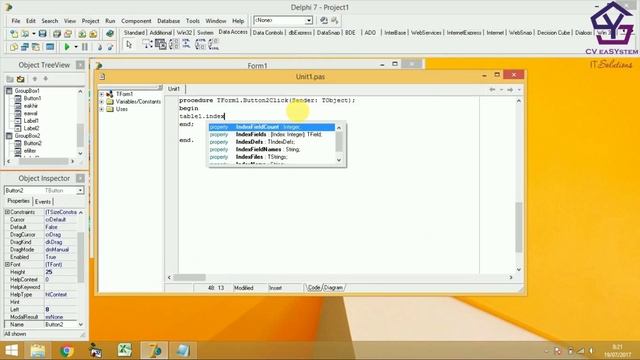Switch to Diagram tab in code editor
640x360 pixels.
[x=333, y=288]
